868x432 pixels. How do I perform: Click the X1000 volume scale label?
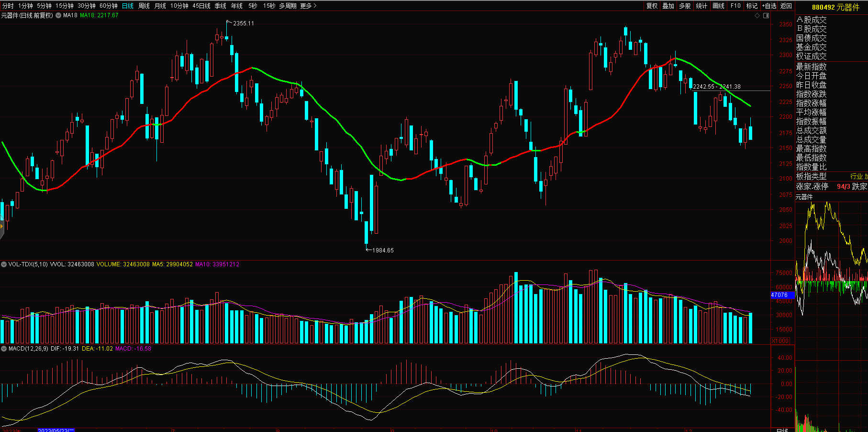pos(780,341)
